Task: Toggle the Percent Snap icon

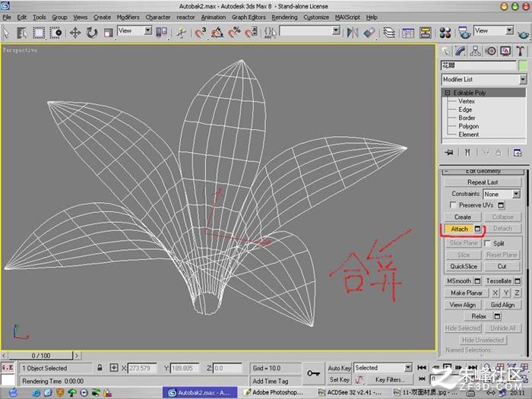Action: (x=234, y=33)
